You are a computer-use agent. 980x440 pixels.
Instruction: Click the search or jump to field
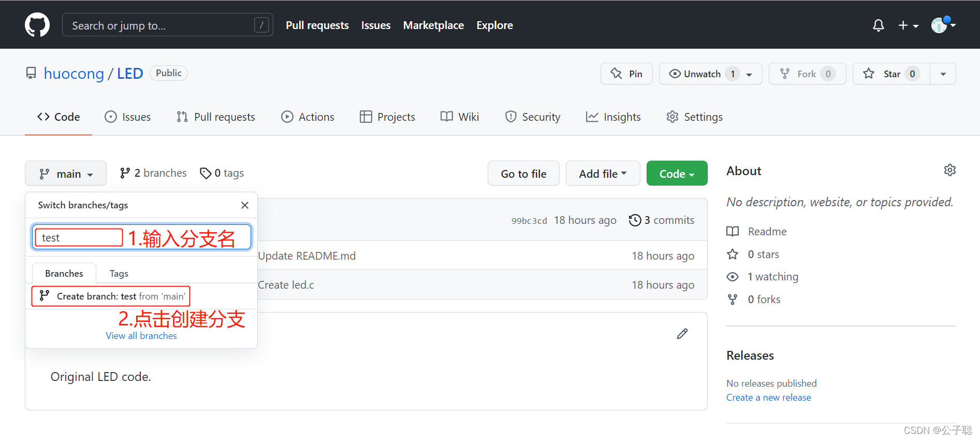(x=167, y=25)
